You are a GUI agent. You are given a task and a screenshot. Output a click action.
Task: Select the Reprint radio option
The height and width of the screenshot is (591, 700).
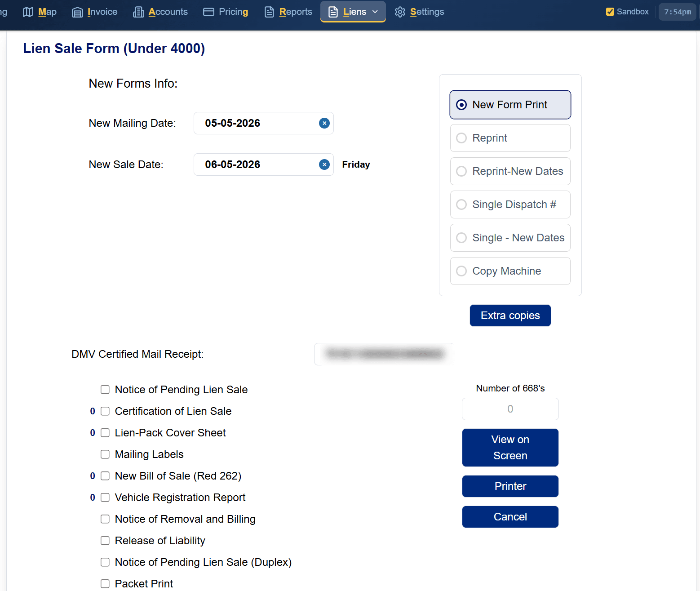click(x=510, y=138)
